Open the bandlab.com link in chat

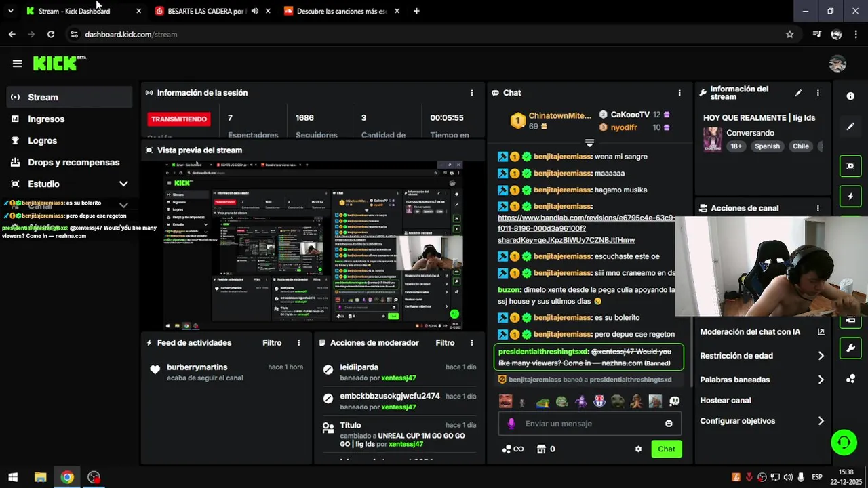(x=586, y=229)
